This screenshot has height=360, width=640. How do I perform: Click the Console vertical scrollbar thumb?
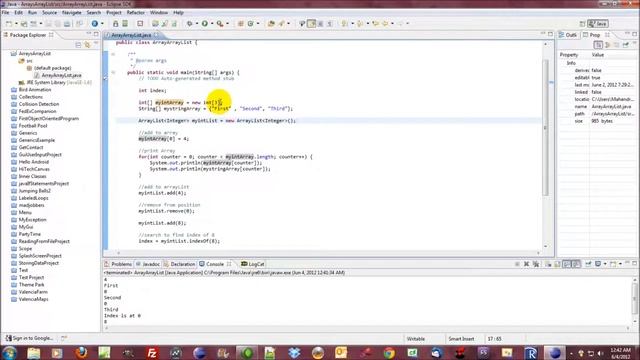tap(635, 298)
